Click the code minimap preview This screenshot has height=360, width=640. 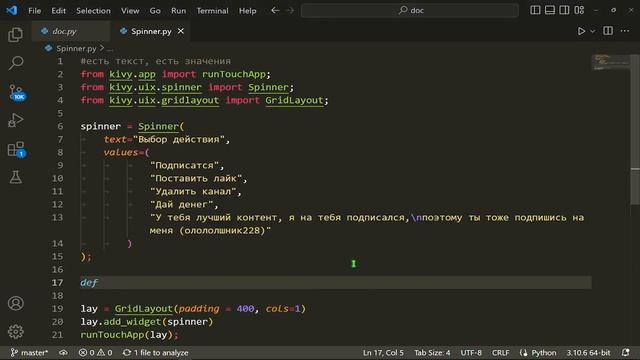point(610,62)
